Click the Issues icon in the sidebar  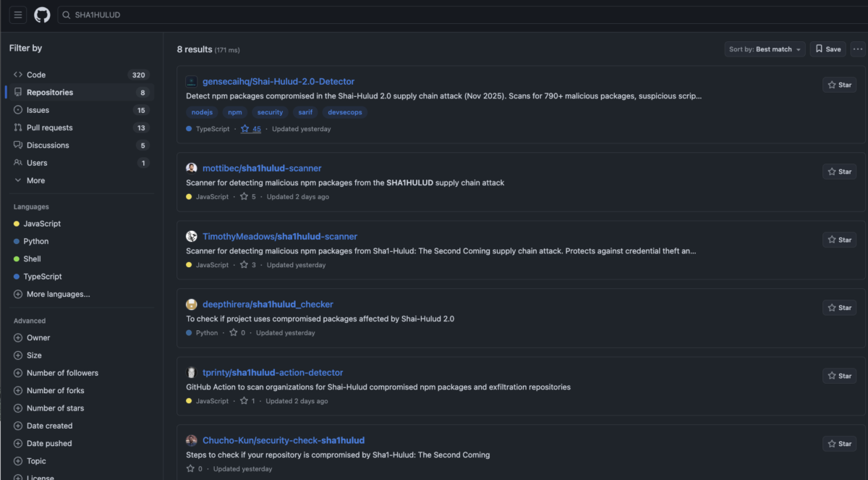pyautogui.click(x=18, y=109)
